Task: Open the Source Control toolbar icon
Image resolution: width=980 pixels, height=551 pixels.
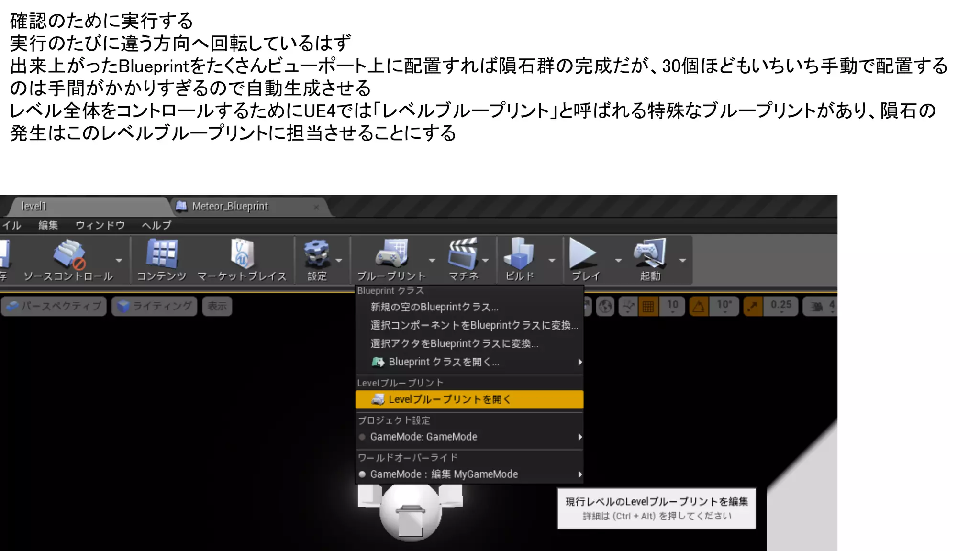Action: (x=69, y=253)
